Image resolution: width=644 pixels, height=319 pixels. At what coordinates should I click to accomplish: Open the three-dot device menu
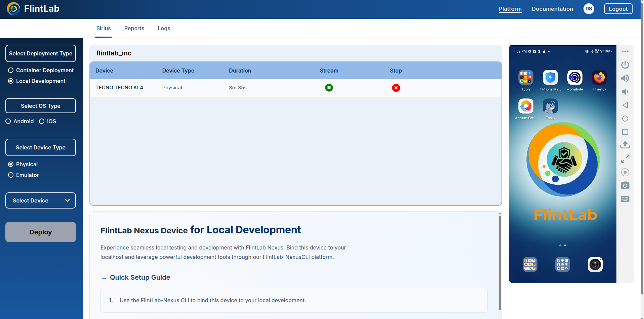pos(625,51)
